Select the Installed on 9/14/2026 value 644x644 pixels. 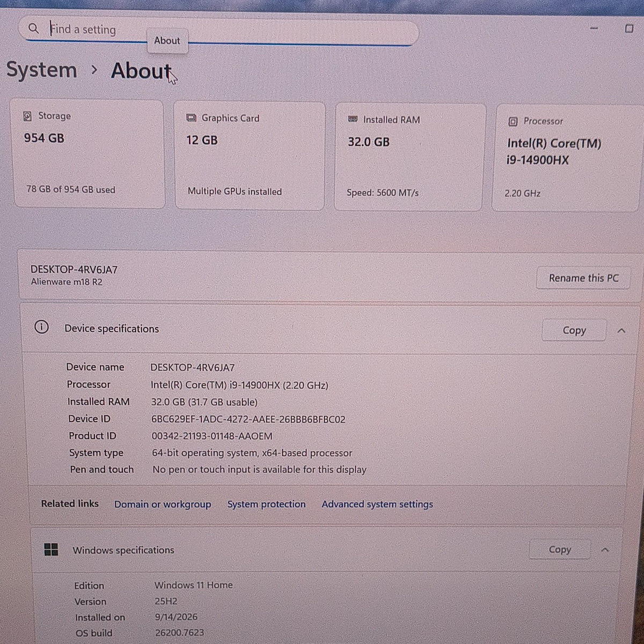pyautogui.click(x=176, y=617)
